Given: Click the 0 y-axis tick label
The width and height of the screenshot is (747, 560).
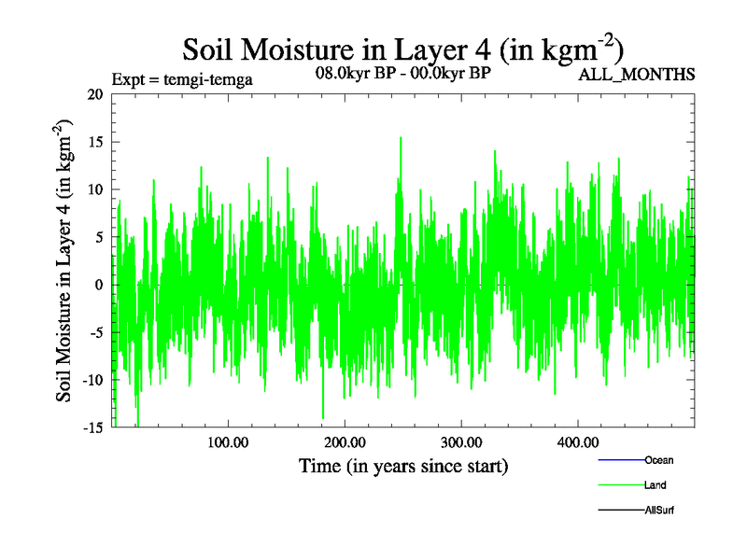Looking at the screenshot, I should click(x=99, y=285).
